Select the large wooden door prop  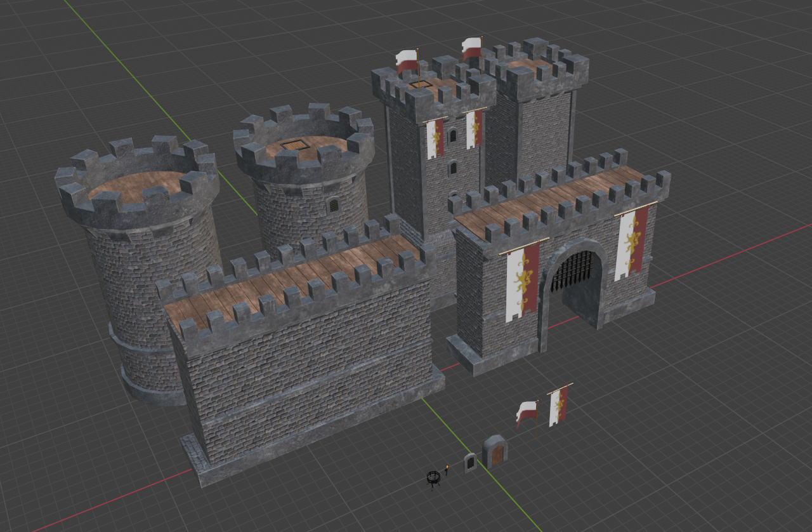pyautogui.click(x=496, y=454)
